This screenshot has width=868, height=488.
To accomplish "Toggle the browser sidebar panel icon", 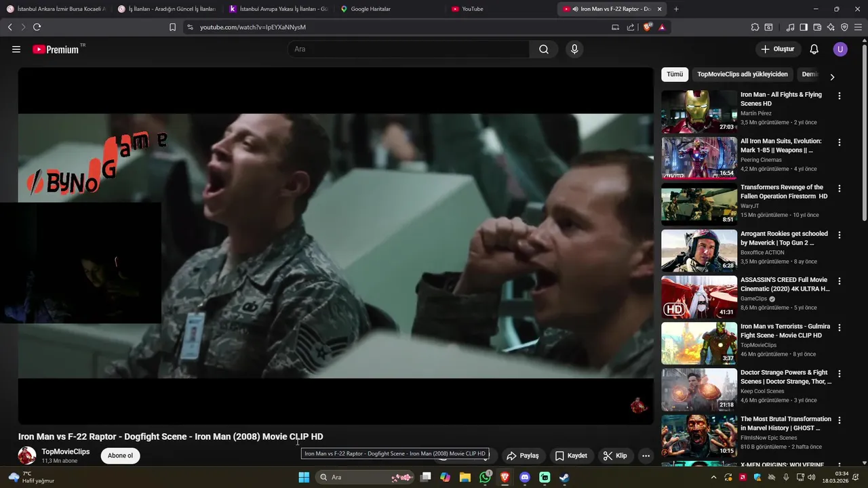I will coord(804,27).
